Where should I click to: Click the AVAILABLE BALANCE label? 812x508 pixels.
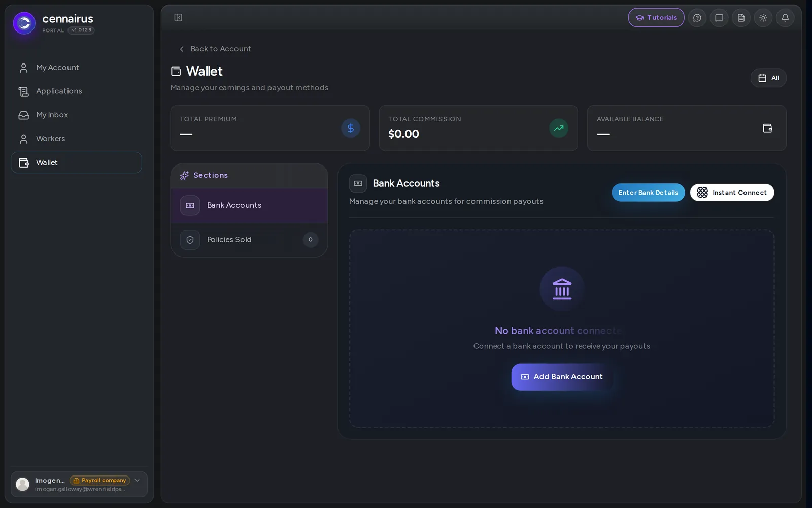coord(630,119)
